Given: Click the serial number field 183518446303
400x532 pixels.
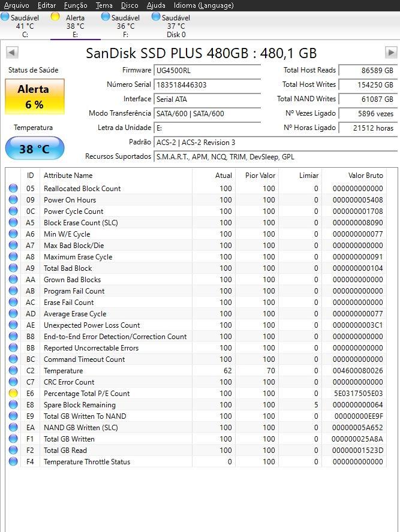Looking at the screenshot, I should click(207, 85).
